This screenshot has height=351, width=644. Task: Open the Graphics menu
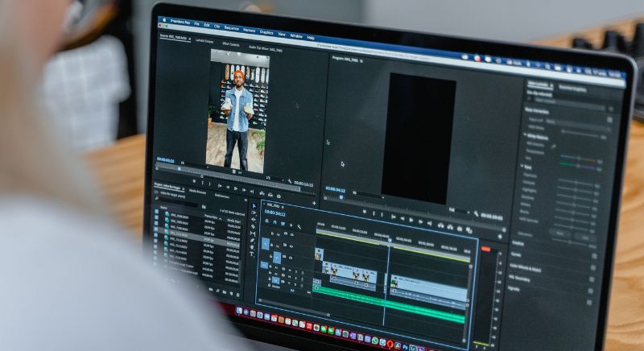coord(266,32)
